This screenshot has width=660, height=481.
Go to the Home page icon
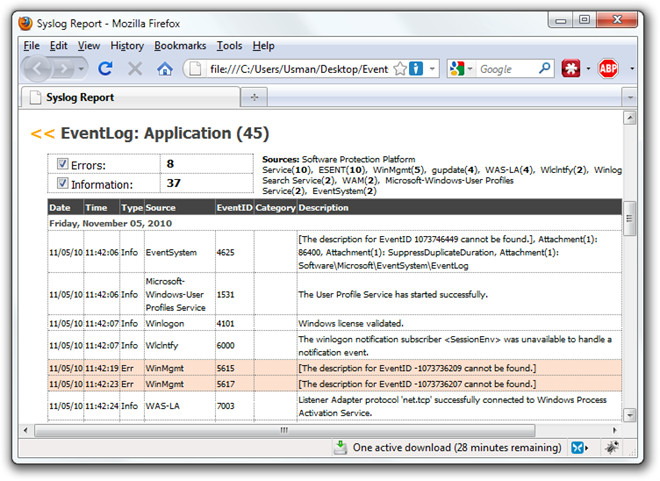165,69
